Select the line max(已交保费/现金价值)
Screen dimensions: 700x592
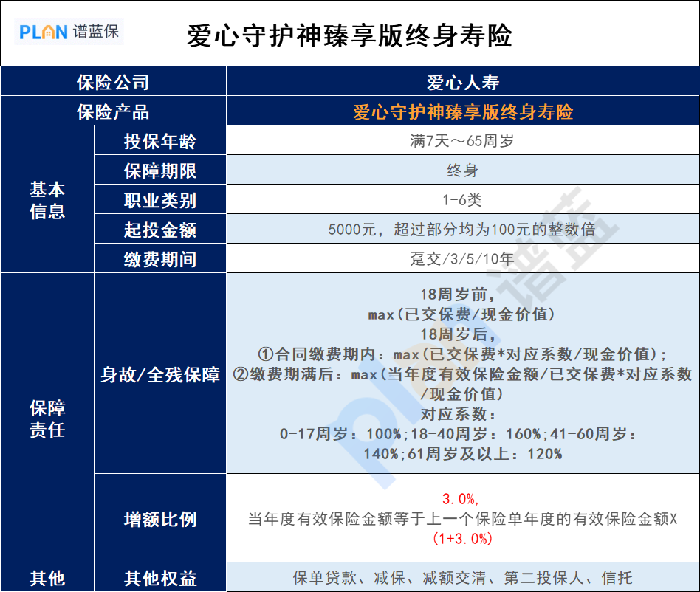click(x=462, y=314)
